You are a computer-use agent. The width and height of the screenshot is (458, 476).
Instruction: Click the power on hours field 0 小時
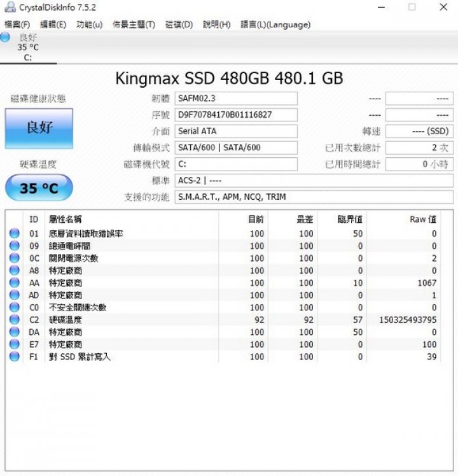tap(420, 164)
